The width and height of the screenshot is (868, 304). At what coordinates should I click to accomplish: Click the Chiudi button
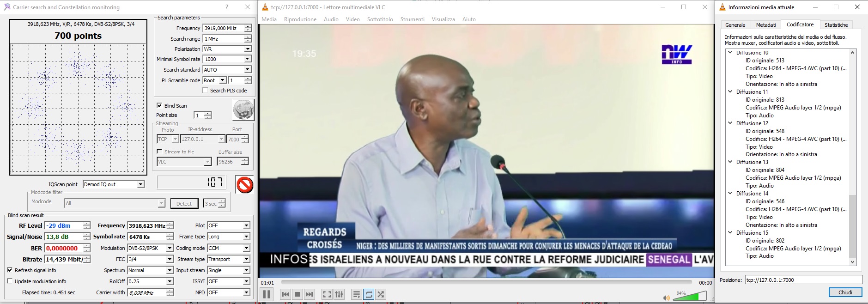(845, 292)
